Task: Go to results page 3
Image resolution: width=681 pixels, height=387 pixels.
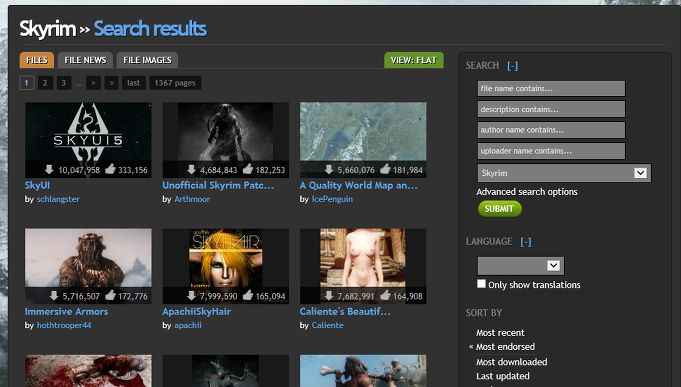Action: click(x=63, y=83)
